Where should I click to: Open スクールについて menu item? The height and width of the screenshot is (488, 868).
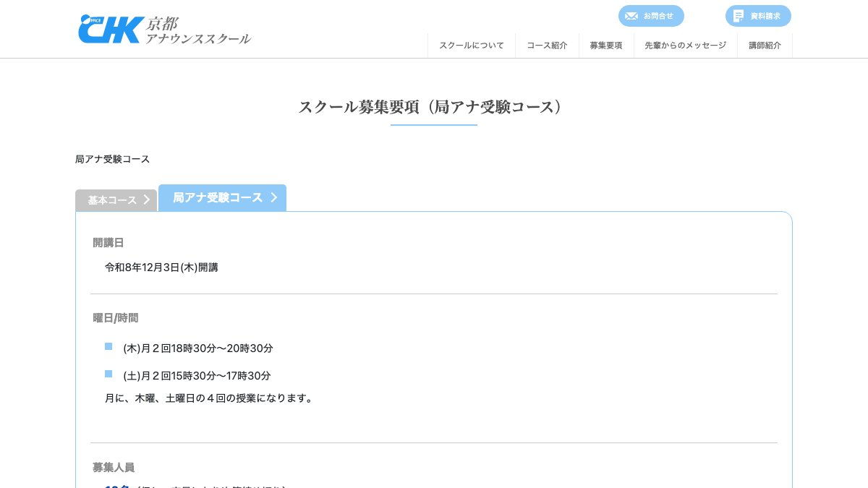click(472, 45)
